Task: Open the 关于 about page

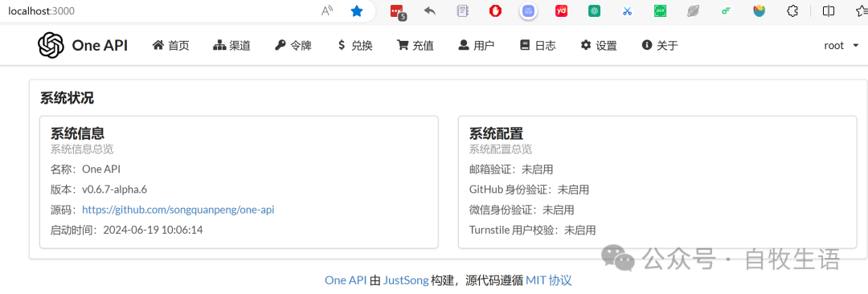Action: coord(659,46)
